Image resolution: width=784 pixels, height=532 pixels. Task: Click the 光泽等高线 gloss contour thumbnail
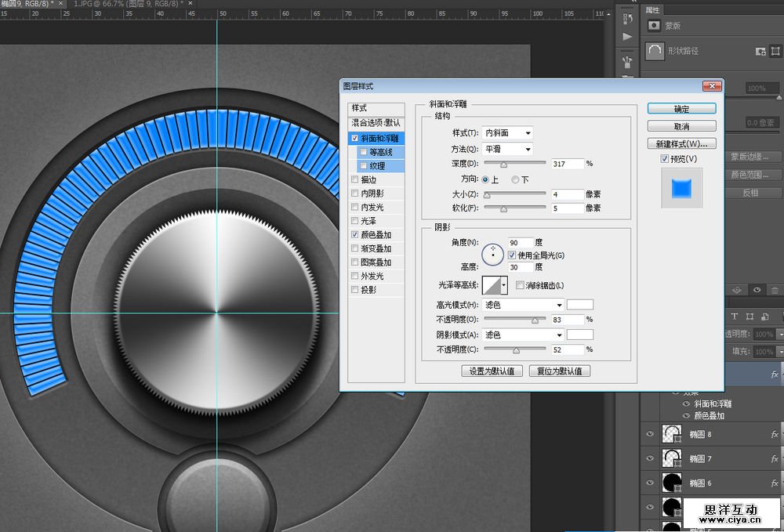click(x=491, y=285)
